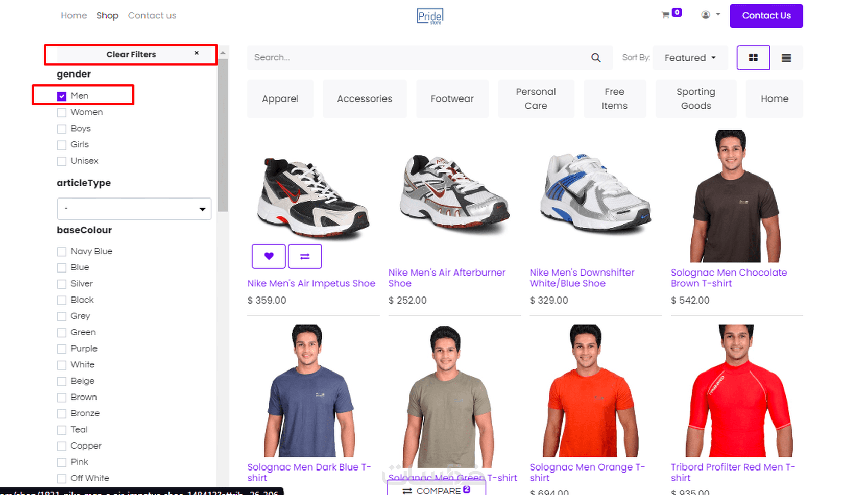
Task: Go to the Home nav link
Action: point(74,16)
